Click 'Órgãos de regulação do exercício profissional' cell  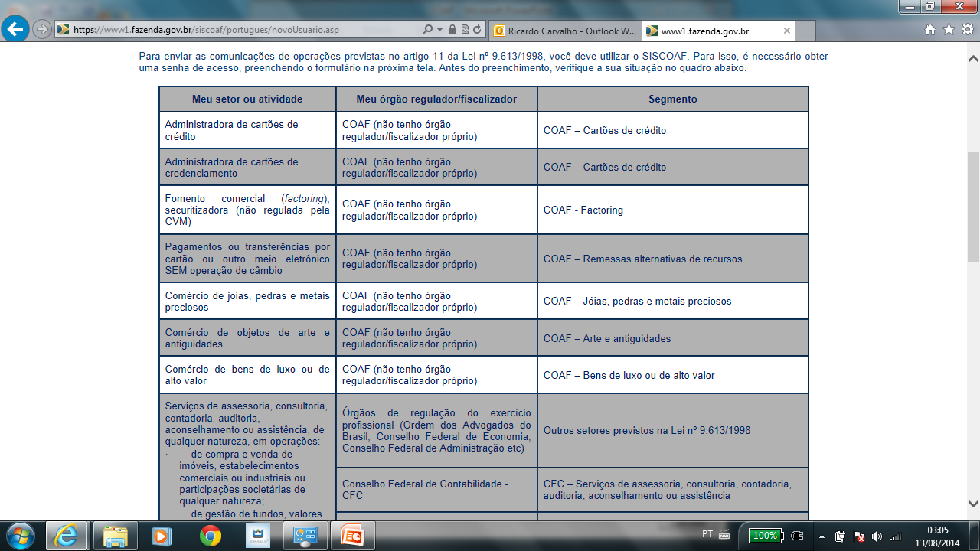[436, 431]
